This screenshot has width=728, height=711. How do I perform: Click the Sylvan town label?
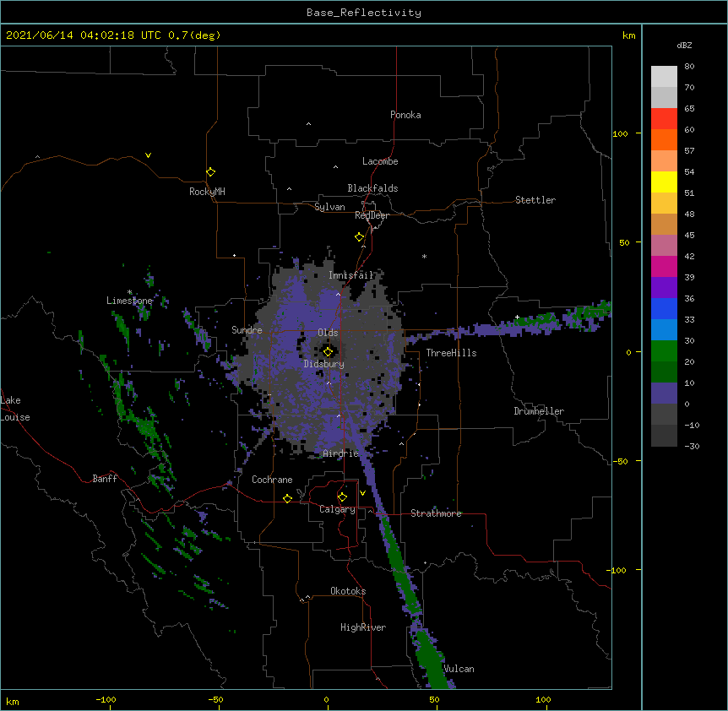[x=329, y=207]
